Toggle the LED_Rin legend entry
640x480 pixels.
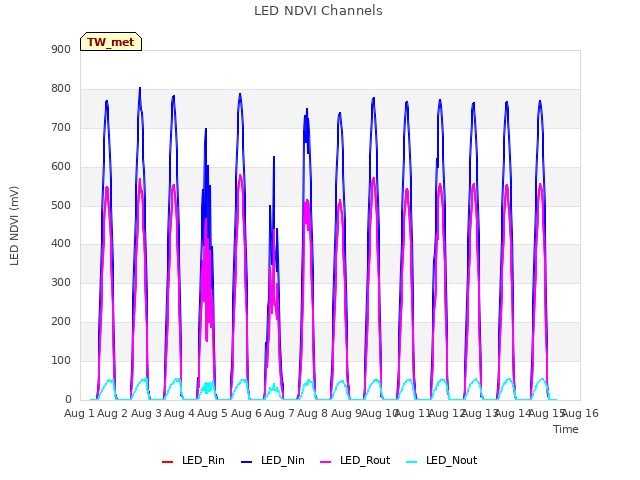coord(193,460)
